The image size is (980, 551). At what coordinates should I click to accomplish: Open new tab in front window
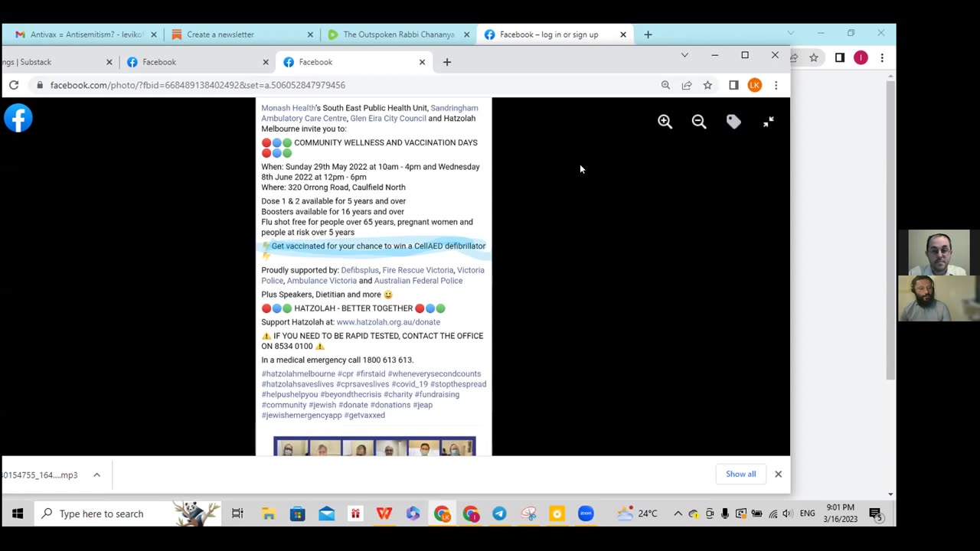pos(447,62)
